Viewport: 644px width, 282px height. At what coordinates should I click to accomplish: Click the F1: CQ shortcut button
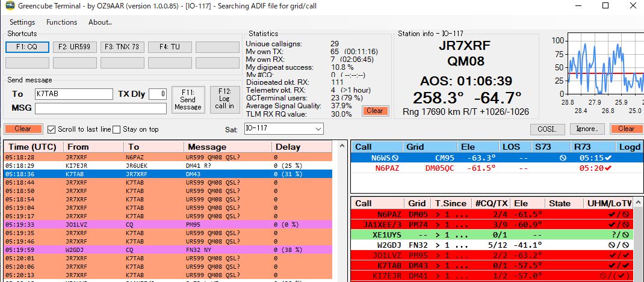27,48
